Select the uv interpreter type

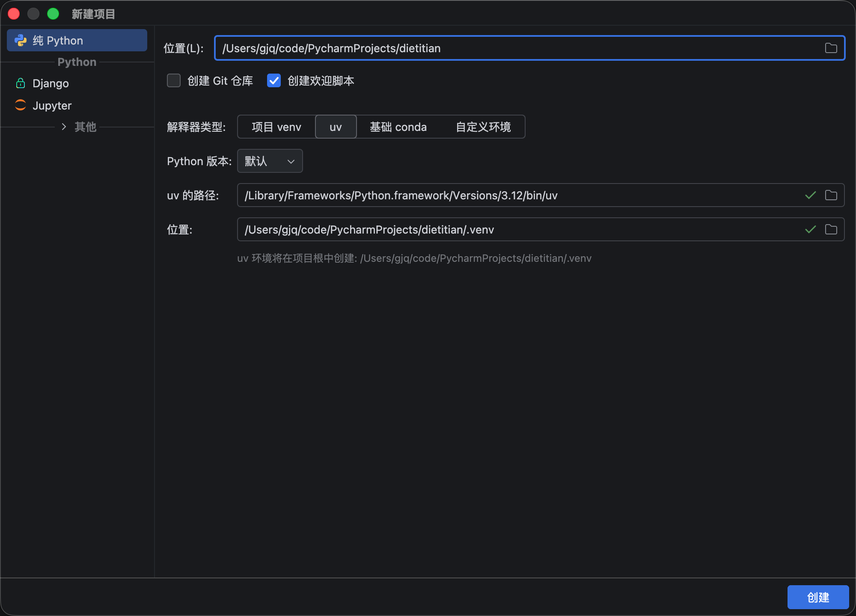tap(336, 127)
